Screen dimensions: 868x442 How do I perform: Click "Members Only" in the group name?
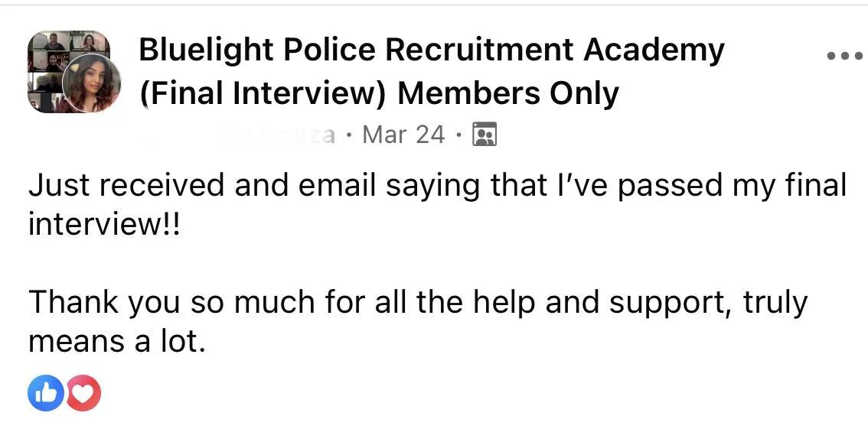point(507,93)
